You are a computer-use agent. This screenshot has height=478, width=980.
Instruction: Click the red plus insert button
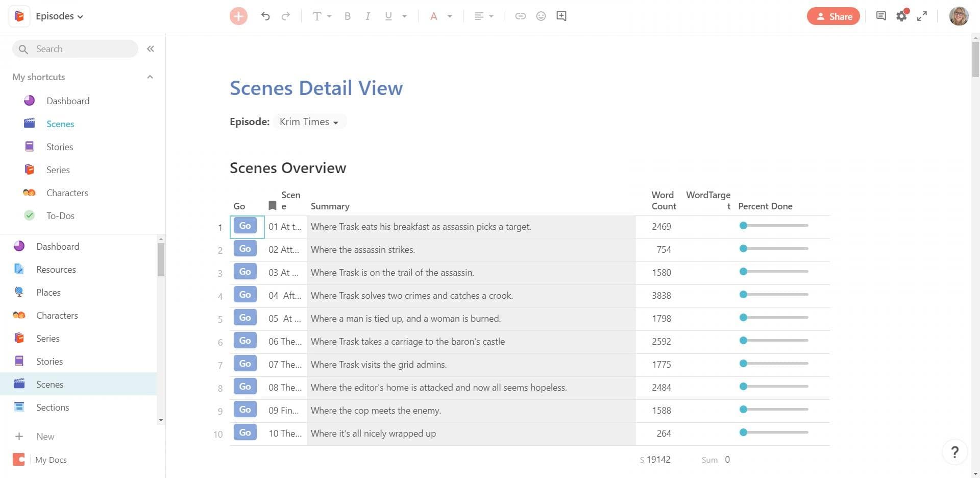[238, 16]
